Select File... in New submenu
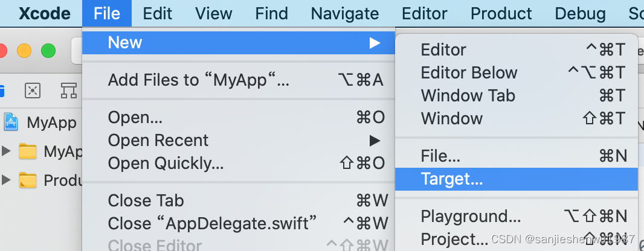The image size is (644, 251). pyautogui.click(x=517, y=156)
